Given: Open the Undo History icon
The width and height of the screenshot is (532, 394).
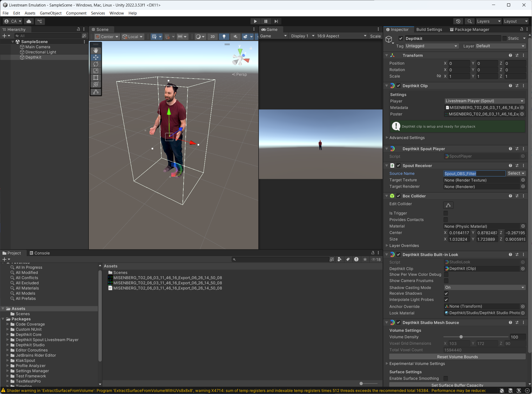Looking at the screenshot, I should tap(458, 21).
